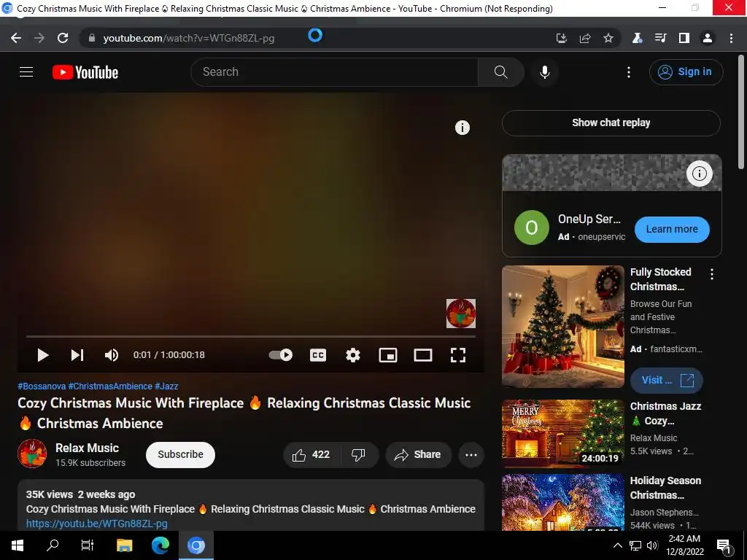Toggle the autoplay switch

pos(281,355)
